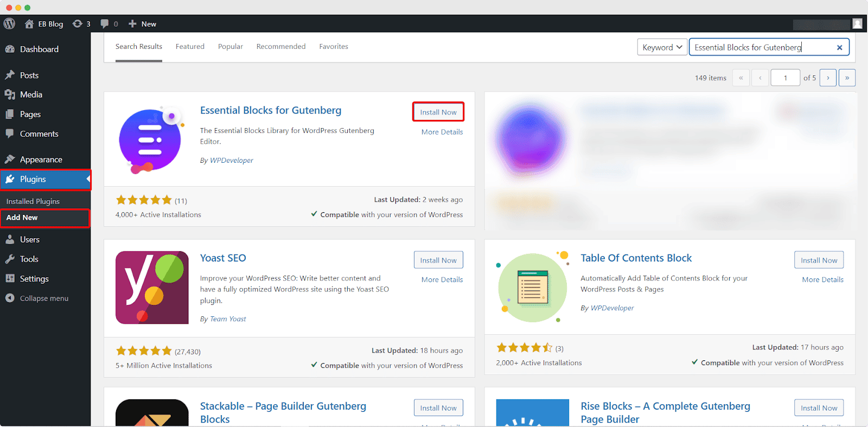
Task: Open the Rise Blocks Gutenberg Page Builder title
Action: tap(666, 412)
